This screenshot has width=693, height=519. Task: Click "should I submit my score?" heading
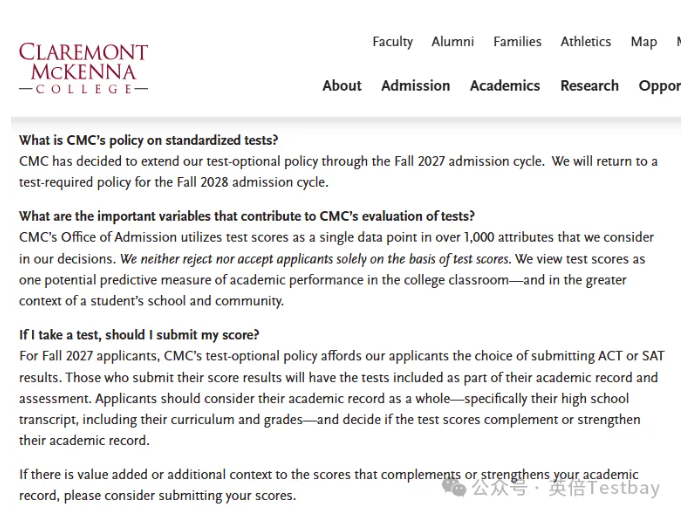click(x=139, y=335)
